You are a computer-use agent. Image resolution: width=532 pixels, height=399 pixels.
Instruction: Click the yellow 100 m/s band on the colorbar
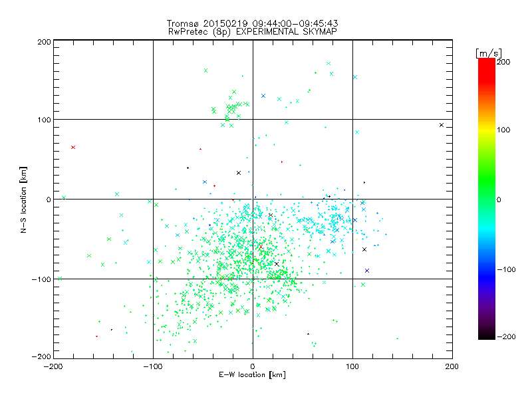487,130
